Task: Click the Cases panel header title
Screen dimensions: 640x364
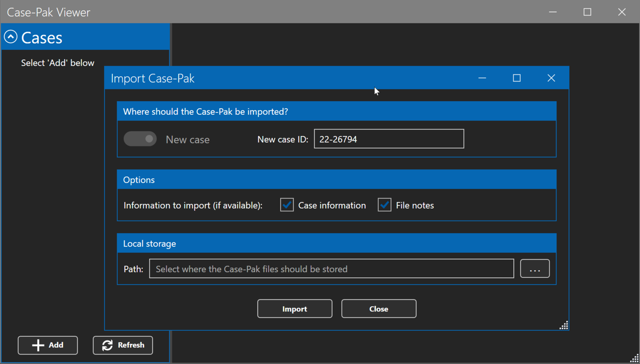Action: [42, 38]
